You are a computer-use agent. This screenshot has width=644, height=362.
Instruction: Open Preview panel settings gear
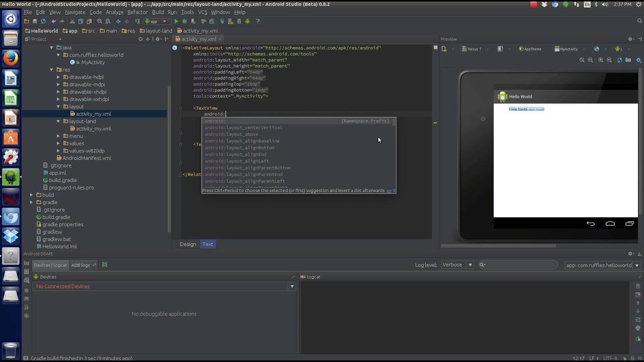coord(630,39)
